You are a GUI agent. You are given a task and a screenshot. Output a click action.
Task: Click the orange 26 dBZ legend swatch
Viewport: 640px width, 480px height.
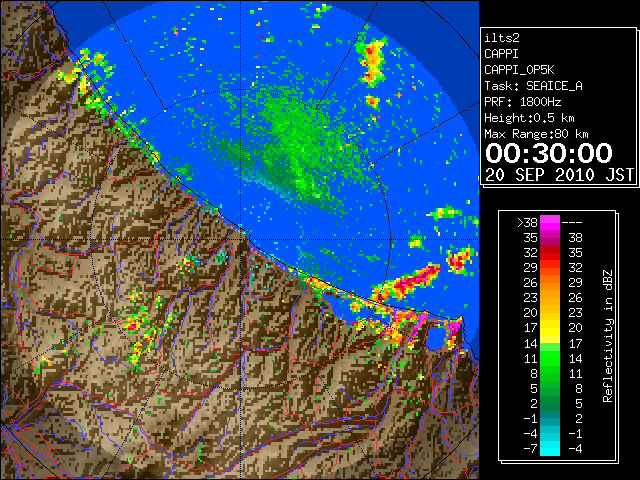point(550,283)
